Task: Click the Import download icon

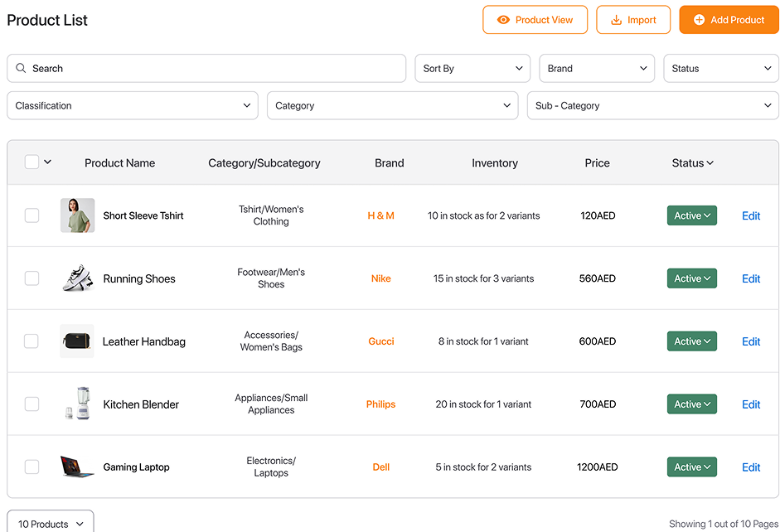Action: coord(616,20)
